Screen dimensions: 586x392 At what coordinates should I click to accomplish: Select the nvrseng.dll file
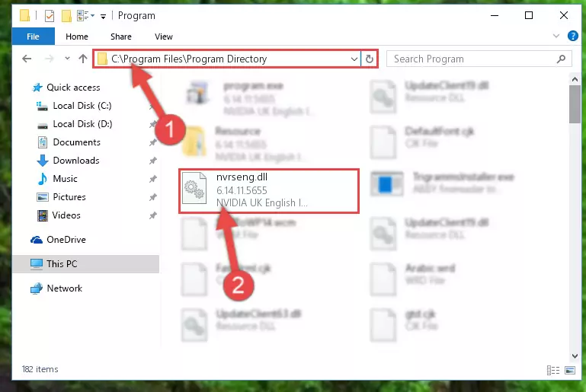pyautogui.click(x=269, y=191)
